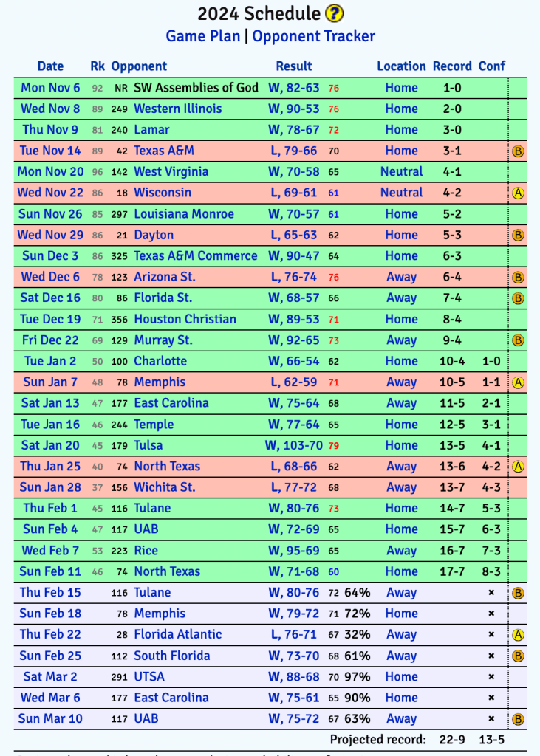Click Neutral location in West Virginia row
The image size is (540, 756).
pyautogui.click(x=402, y=171)
